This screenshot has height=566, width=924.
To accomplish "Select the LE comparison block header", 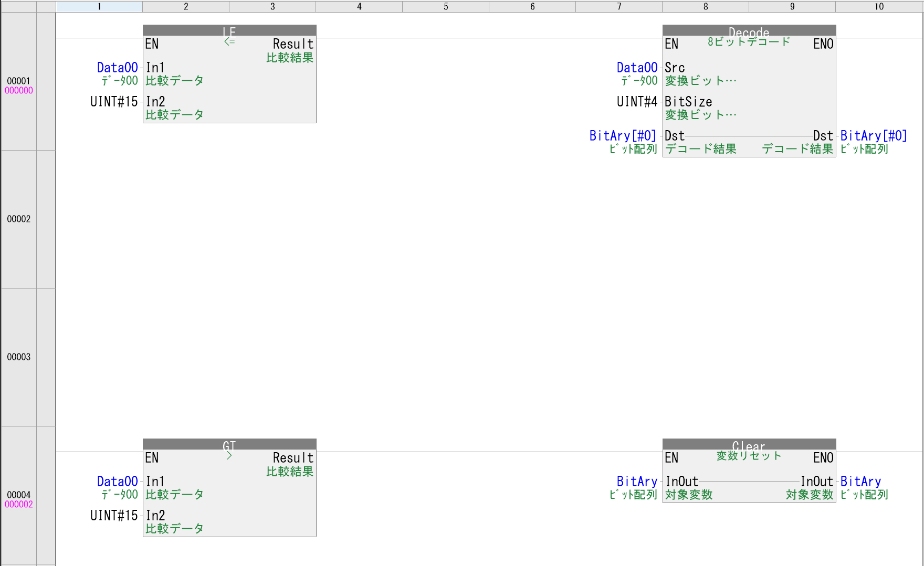I will [229, 30].
